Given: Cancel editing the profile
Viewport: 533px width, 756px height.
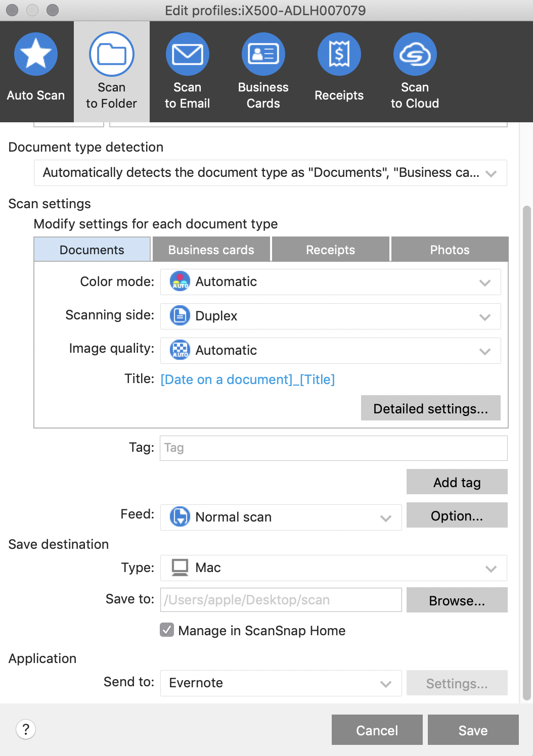Looking at the screenshot, I should (x=377, y=730).
